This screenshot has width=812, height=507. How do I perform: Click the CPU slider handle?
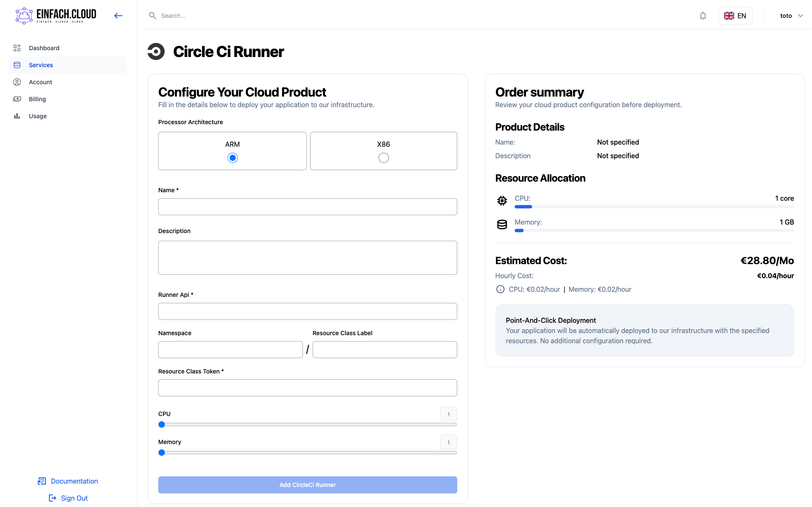162,424
